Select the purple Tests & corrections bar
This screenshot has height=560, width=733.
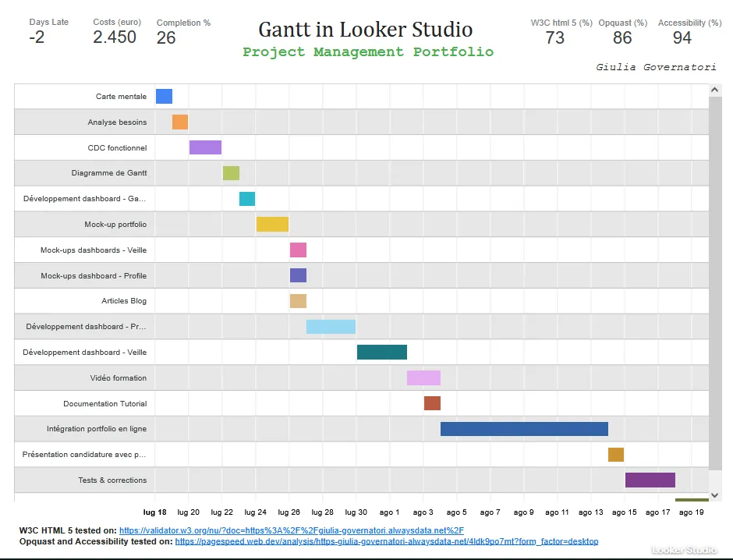pos(650,480)
